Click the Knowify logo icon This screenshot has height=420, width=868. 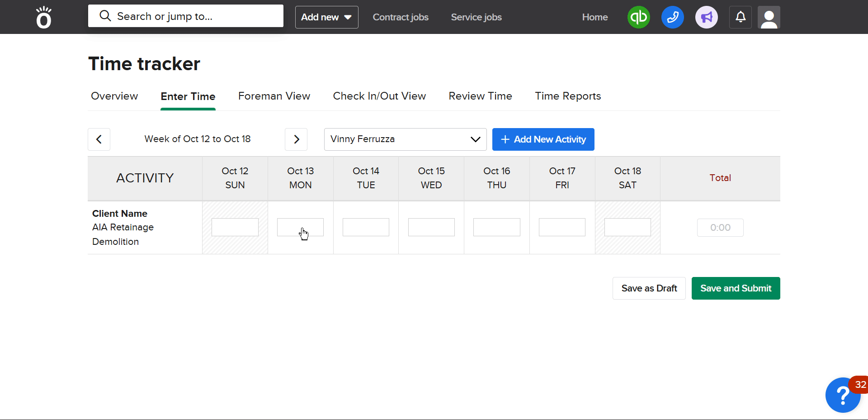[44, 17]
